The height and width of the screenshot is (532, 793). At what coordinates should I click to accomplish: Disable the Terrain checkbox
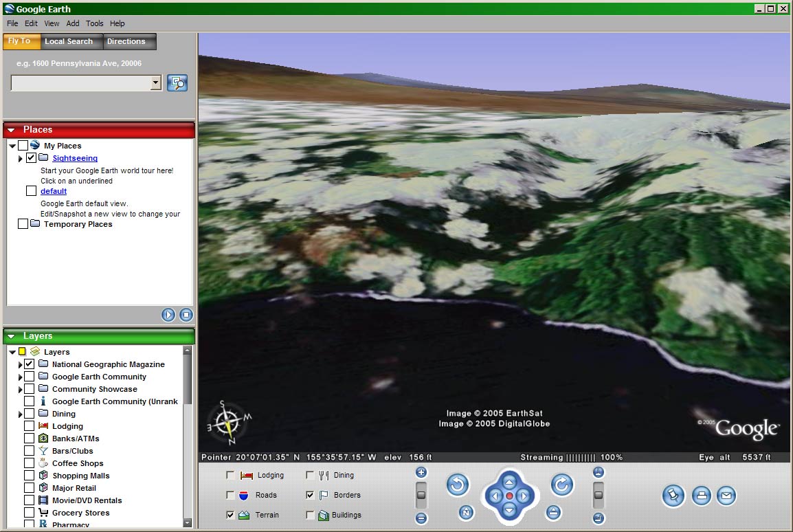point(230,515)
